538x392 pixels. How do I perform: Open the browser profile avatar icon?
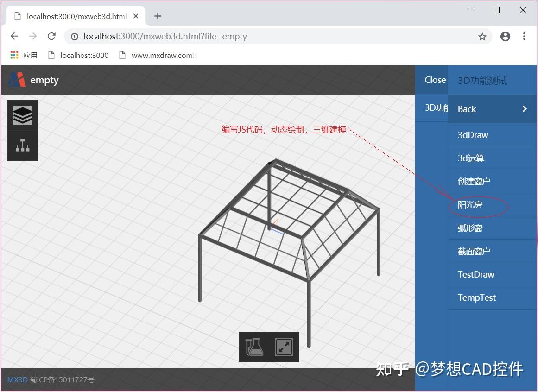click(505, 36)
